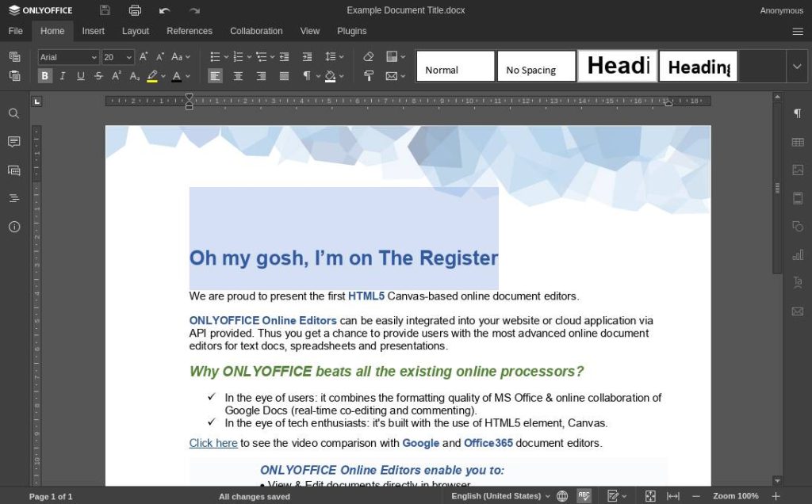This screenshot has width=812, height=504.
Task: Click the Paste icon in toolbar
Action: click(x=14, y=76)
